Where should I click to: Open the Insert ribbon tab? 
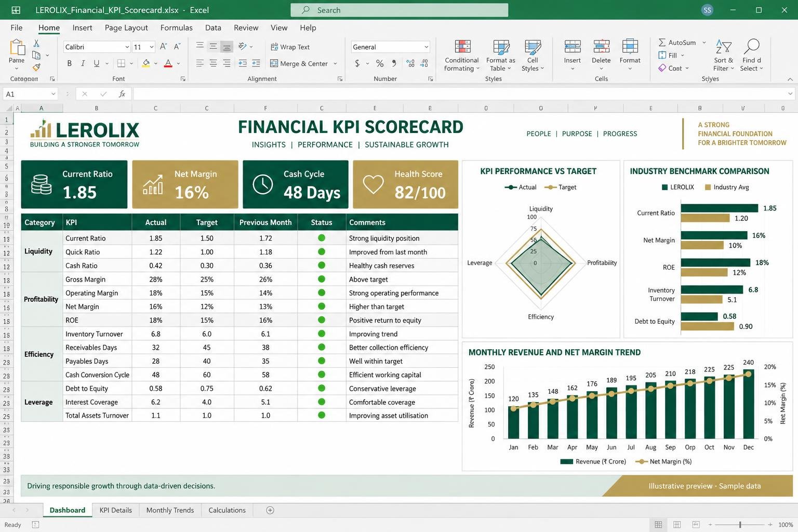click(82, 28)
